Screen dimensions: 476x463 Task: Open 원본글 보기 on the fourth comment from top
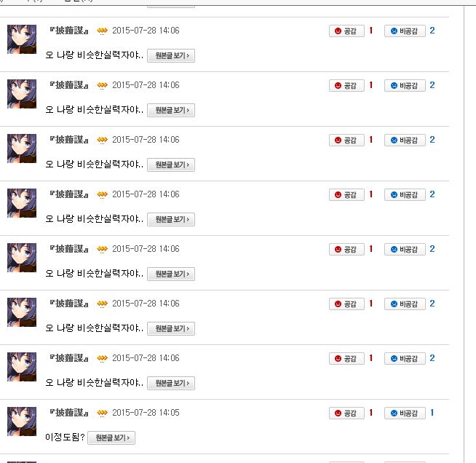(x=171, y=219)
